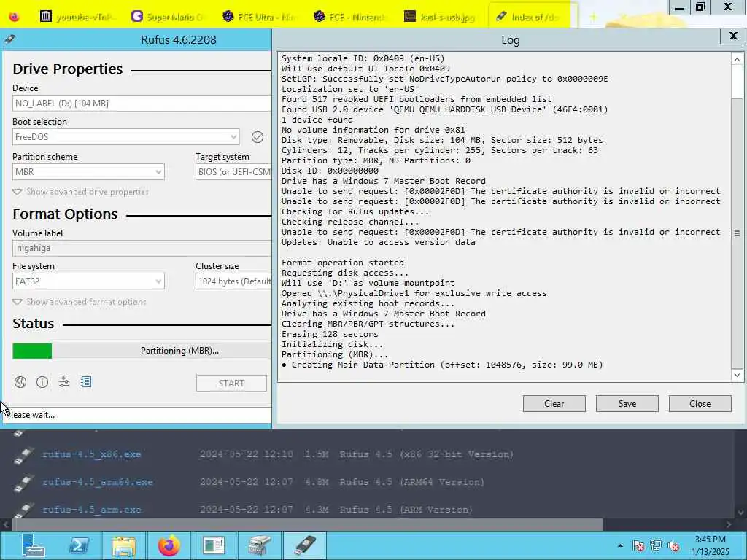Open the Boot selection FreeDOS dropdown

pos(125,137)
